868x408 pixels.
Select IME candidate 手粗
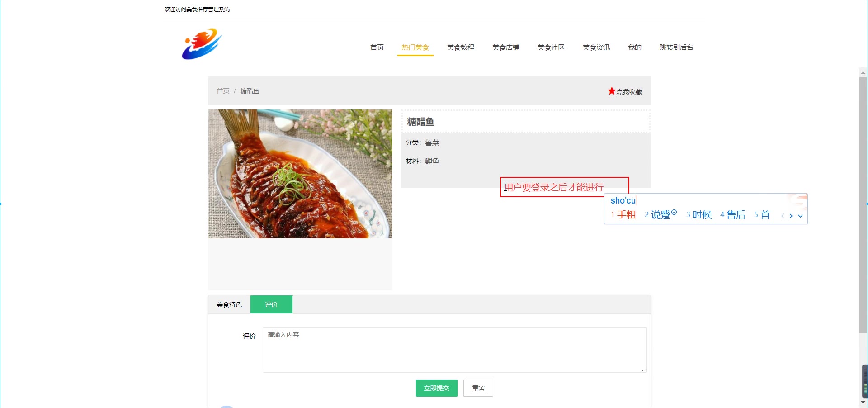623,215
